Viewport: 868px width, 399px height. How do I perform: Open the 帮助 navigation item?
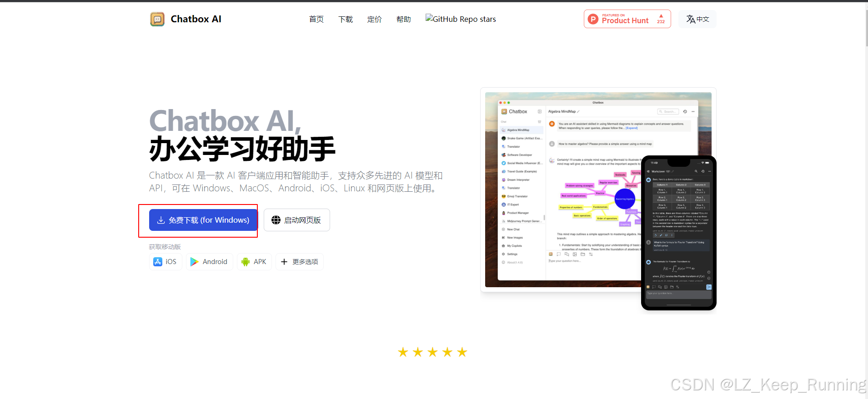404,19
